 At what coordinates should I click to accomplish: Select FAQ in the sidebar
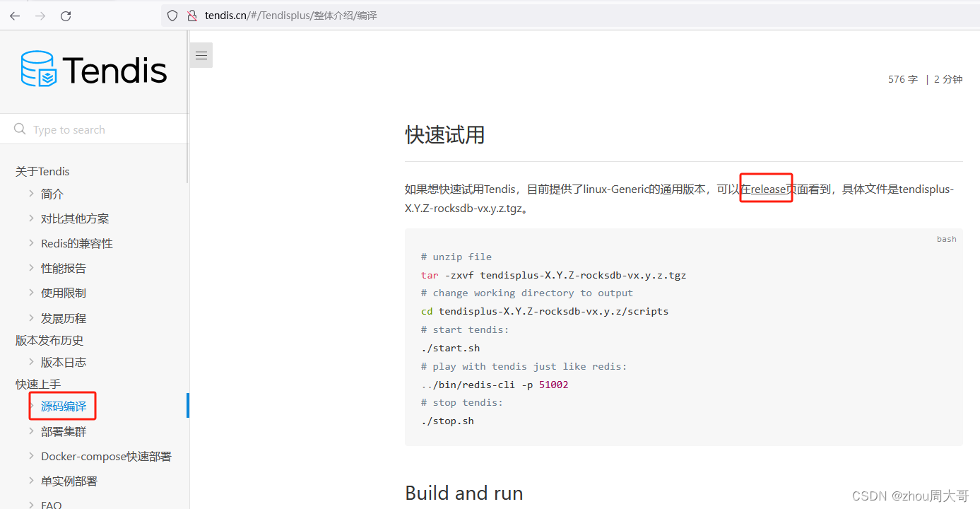50,503
